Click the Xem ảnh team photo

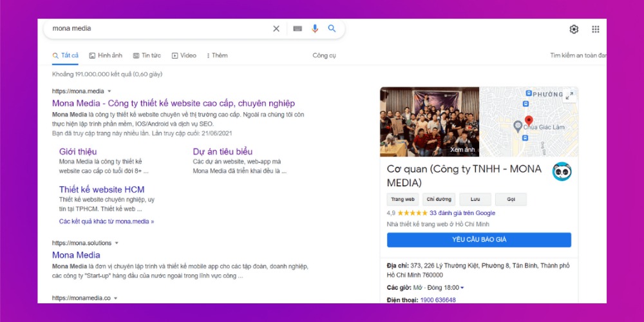click(x=430, y=122)
